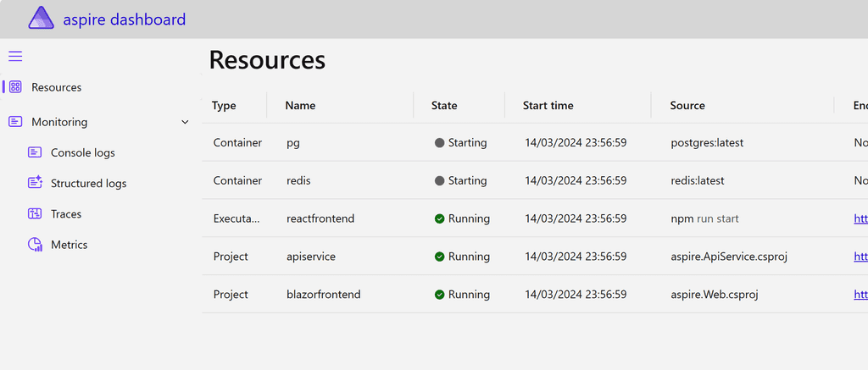Screen dimensions: 868x370
Task: Sort by the Name column header
Action: [300, 106]
